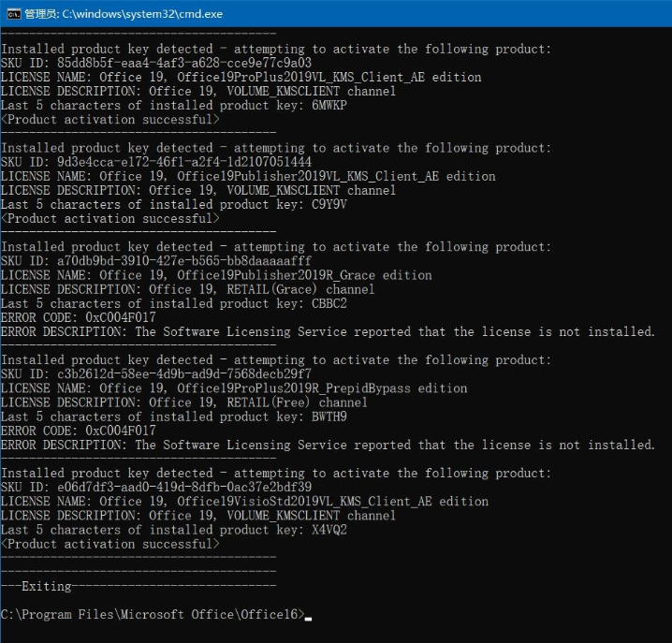Click the Office19Publisher2019VL_KMS_Client_AE license name line

248,176
